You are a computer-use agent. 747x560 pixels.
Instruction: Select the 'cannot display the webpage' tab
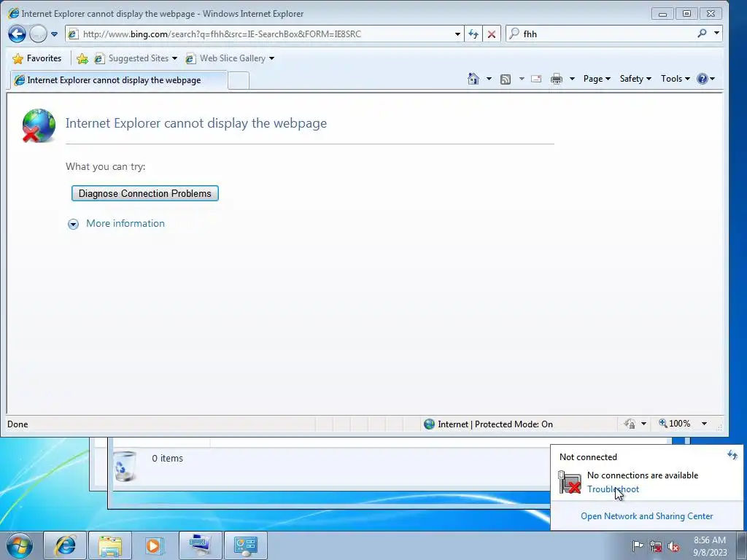click(x=119, y=80)
